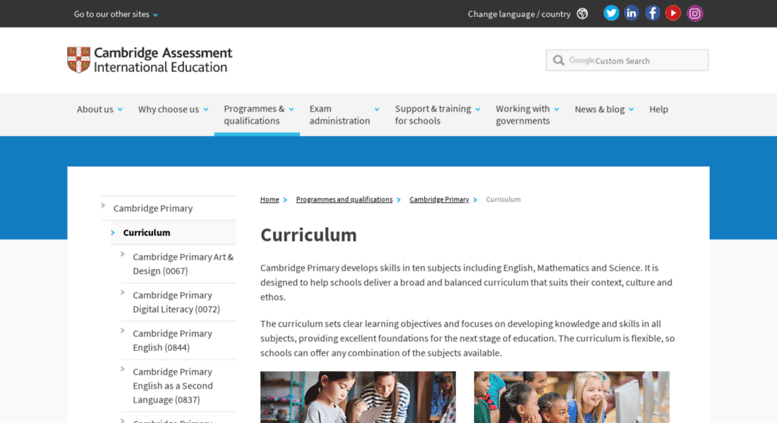The width and height of the screenshot is (777, 423).
Task: Click the chevron beside Cambridge Primary English (0844)
Action: 122,330
